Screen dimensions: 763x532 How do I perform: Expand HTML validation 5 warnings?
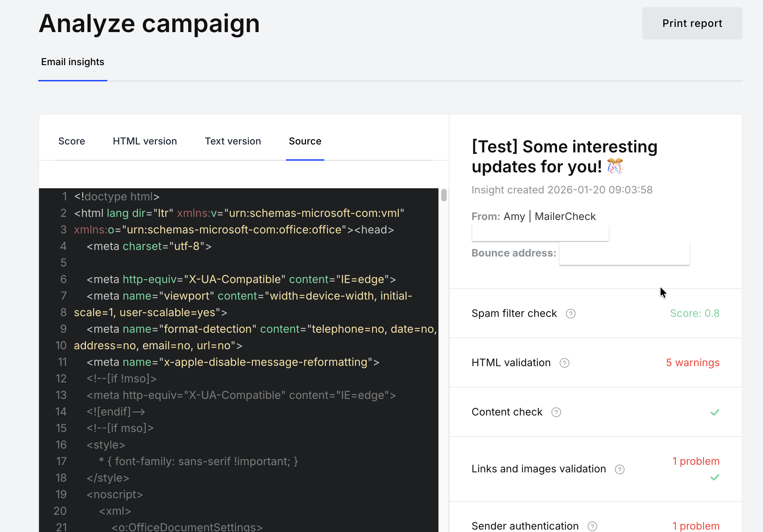tap(692, 363)
